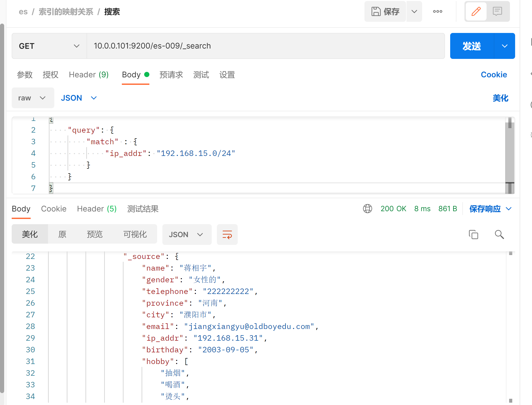Viewport: 532px width, 405px height.
Task: Select the 可视化 visualize response view
Action: click(x=135, y=234)
